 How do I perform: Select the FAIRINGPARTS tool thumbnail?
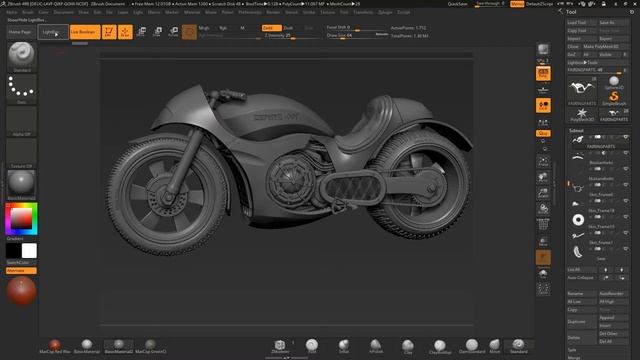pos(582,91)
